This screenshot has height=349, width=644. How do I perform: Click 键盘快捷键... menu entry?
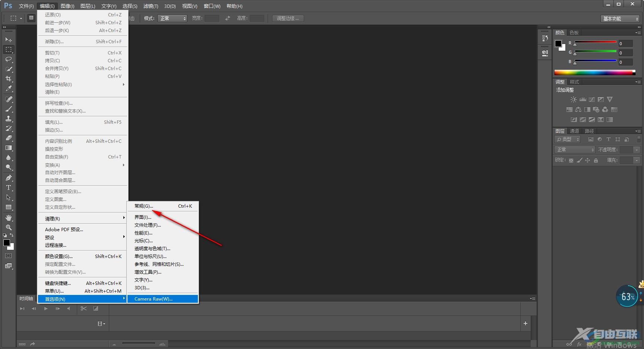coord(83,283)
